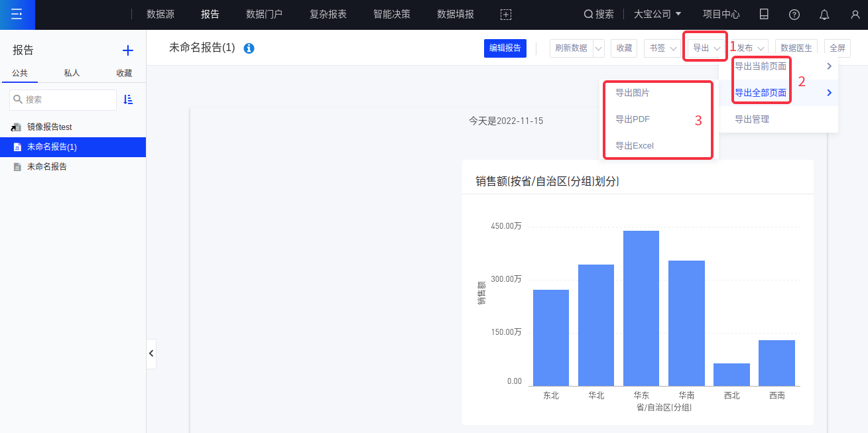The height and width of the screenshot is (433, 868).
Task: Expand the 大宝公司 company dropdown
Action: (x=657, y=15)
